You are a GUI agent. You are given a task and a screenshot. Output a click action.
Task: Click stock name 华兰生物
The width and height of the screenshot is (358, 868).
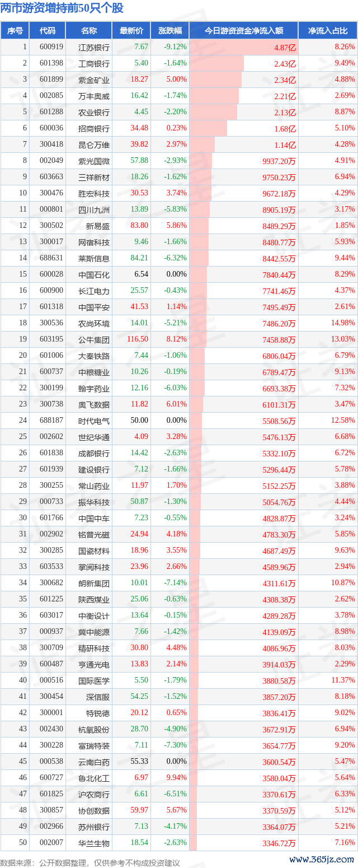point(95,843)
